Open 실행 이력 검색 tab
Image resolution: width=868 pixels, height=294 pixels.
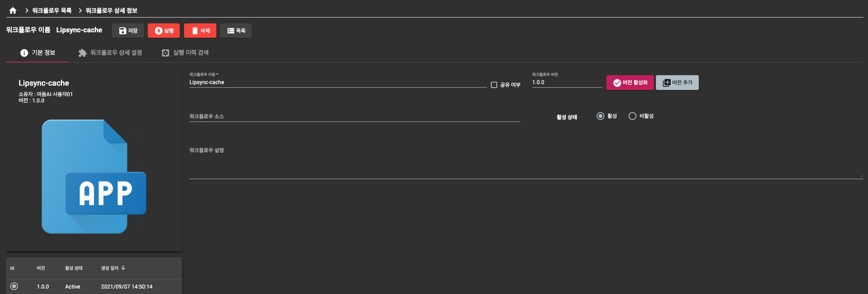[x=185, y=53]
